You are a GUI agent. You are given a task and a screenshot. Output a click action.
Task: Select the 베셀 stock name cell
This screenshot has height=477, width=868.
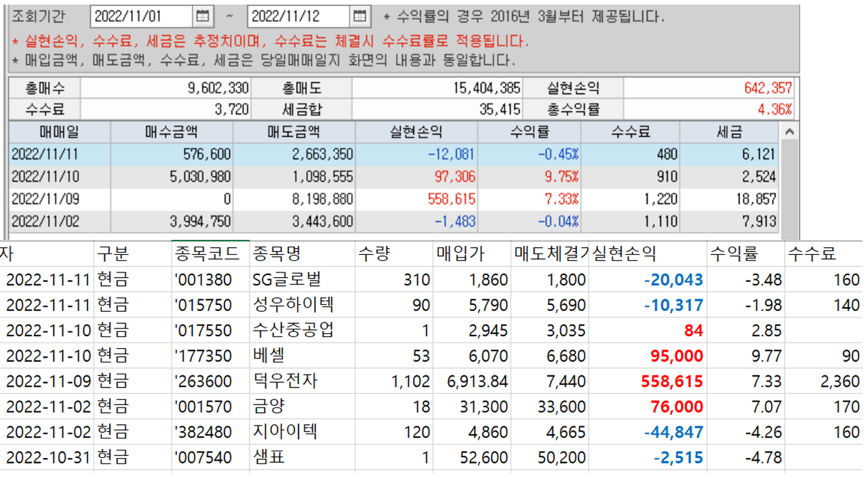[302, 356]
